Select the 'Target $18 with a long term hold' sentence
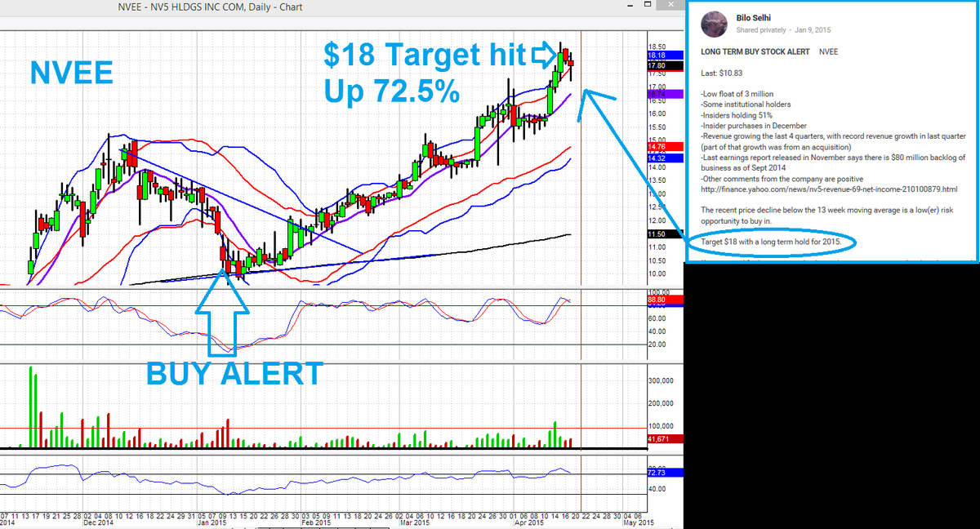Image resolution: width=980 pixels, height=529 pixels. click(771, 242)
